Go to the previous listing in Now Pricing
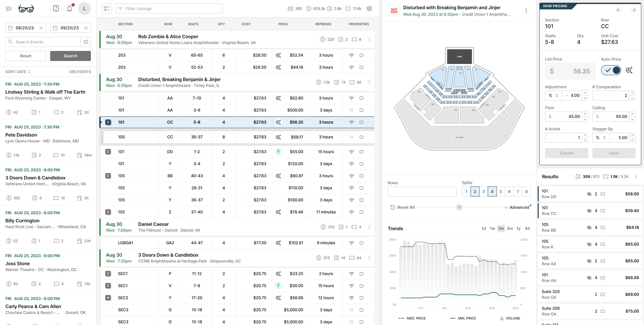Image resolution: width=644 pixels, height=325 pixels. coord(619,10)
